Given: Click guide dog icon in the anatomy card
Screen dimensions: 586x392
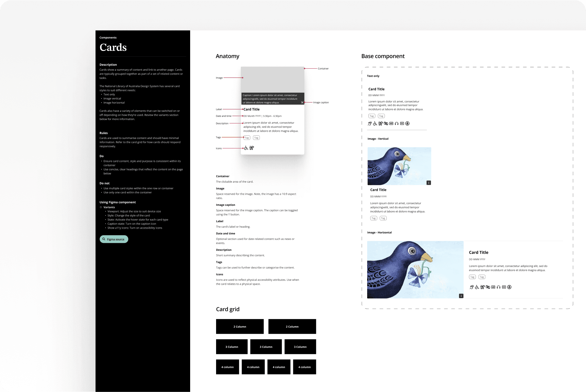Looking at the screenshot, I should (251, 148).
